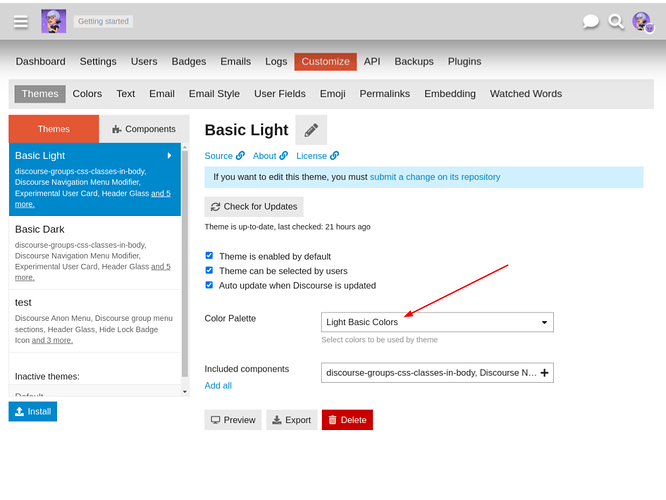666x500 pixels.
Task: Click 'Theme is up-to-date' status text
Action: 288,227
